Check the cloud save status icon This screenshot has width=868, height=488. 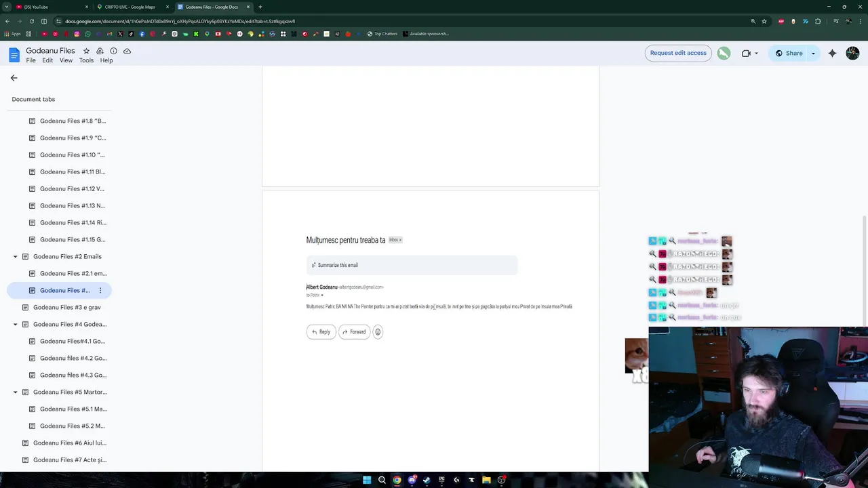click(127, 51)
